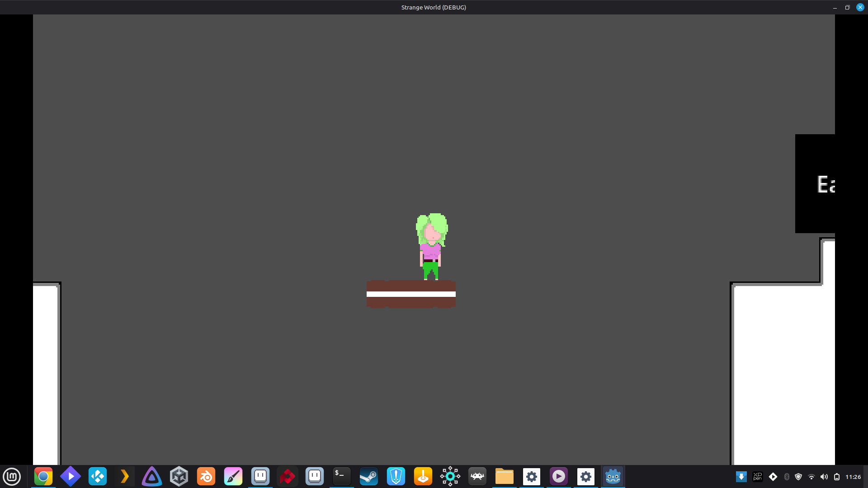This screenshot has width=868, height=488.
Task: Open Steam from the taskbar
Action: coord(368,476)
